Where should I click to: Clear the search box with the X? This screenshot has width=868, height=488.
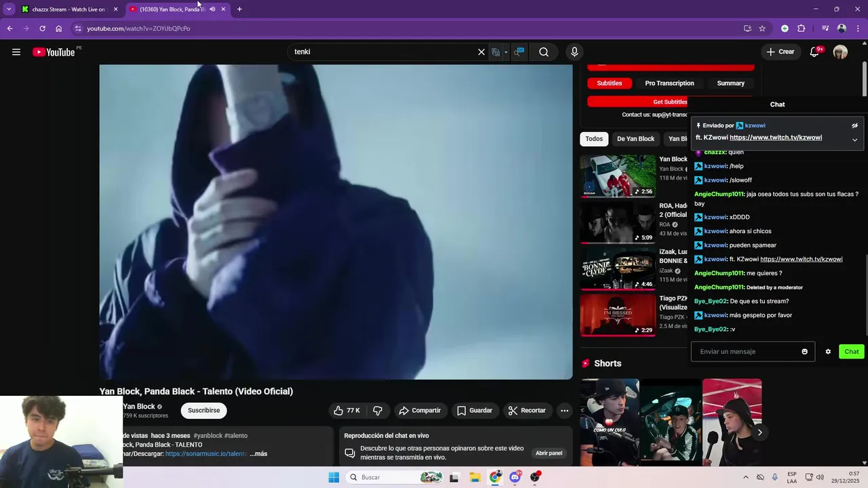481,52
